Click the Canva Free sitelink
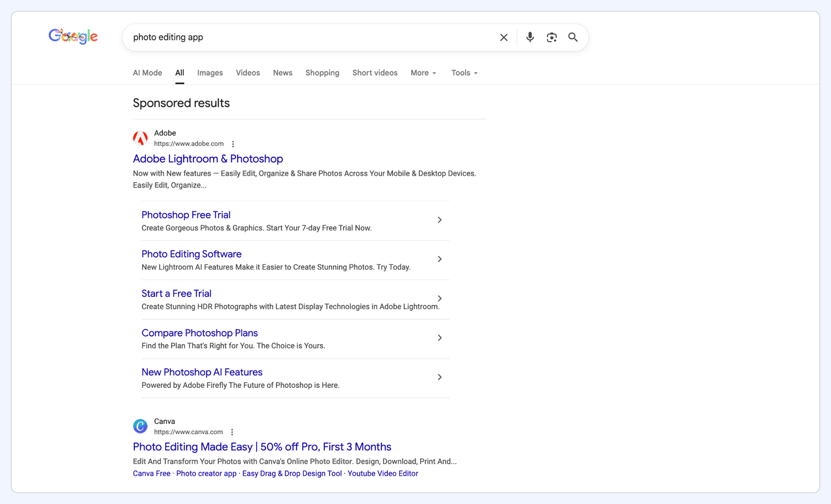The height and width of the screenshot is (504, 831). tap(151, 473)
